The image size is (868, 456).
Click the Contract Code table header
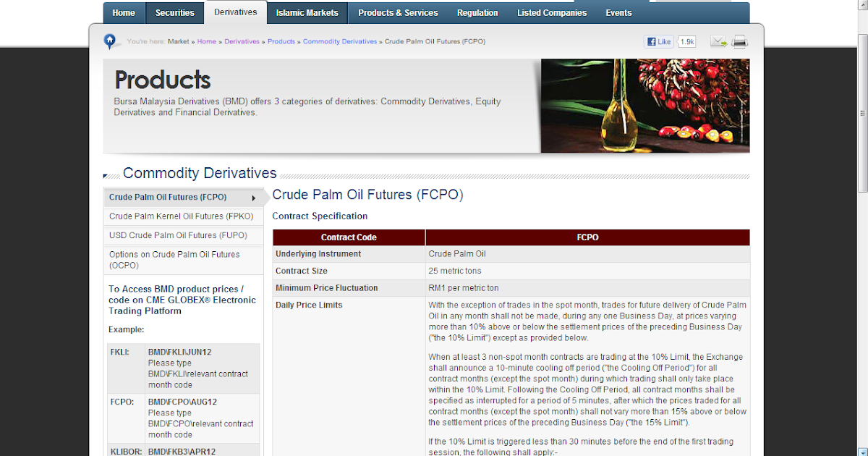pyautogui.click(x=349, y=237)
